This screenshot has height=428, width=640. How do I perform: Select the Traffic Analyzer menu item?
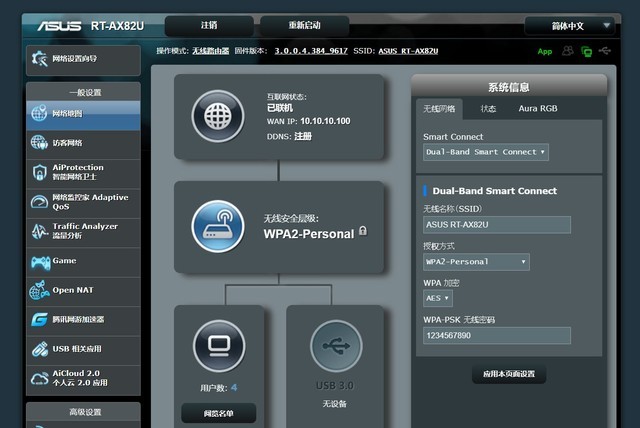83,231
